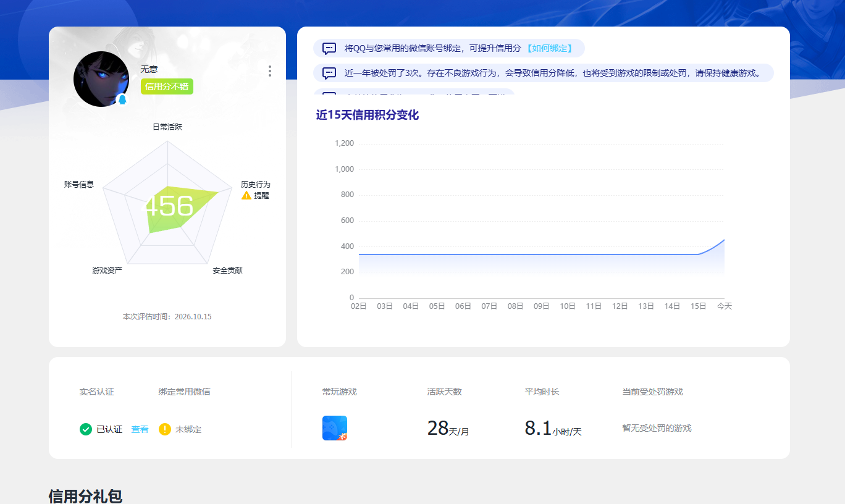
Task: Click the 绑定常用微信 heading
Action: (184, 392)
